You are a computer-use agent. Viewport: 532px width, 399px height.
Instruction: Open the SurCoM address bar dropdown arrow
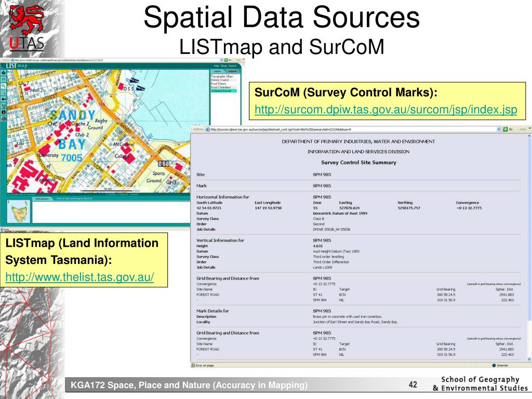(x=499, y=129)
